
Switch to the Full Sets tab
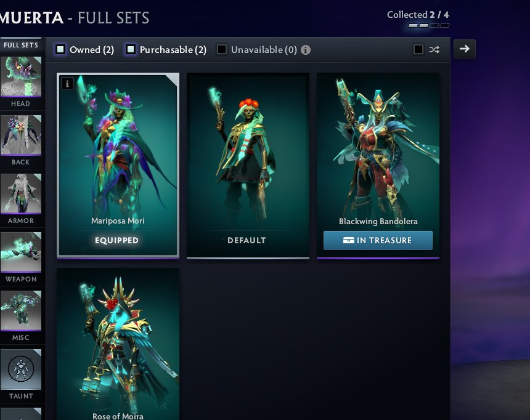[x=21, y=46]
